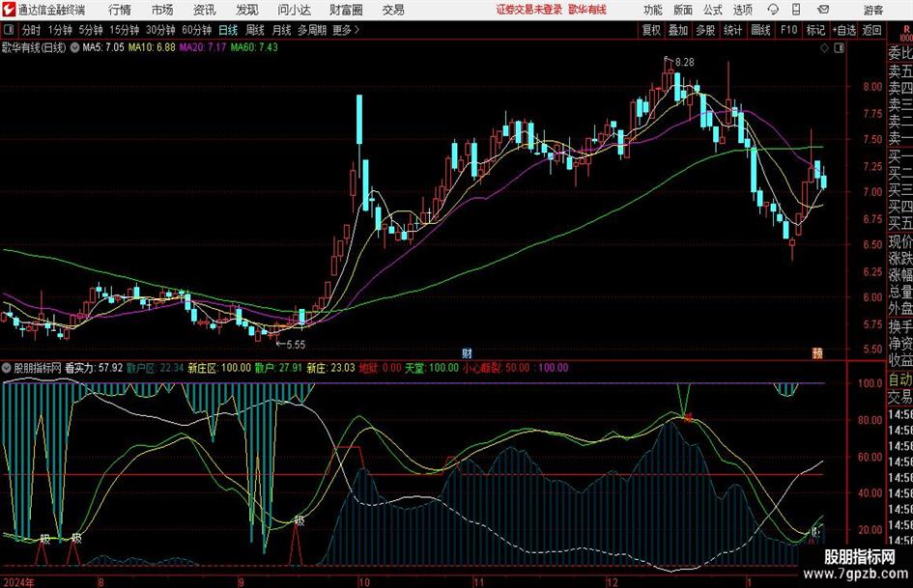Switch to 60分钟 period tab
The width and height of the screenshot is (913, 588).
pyautogui.click(x=196, y=30)
